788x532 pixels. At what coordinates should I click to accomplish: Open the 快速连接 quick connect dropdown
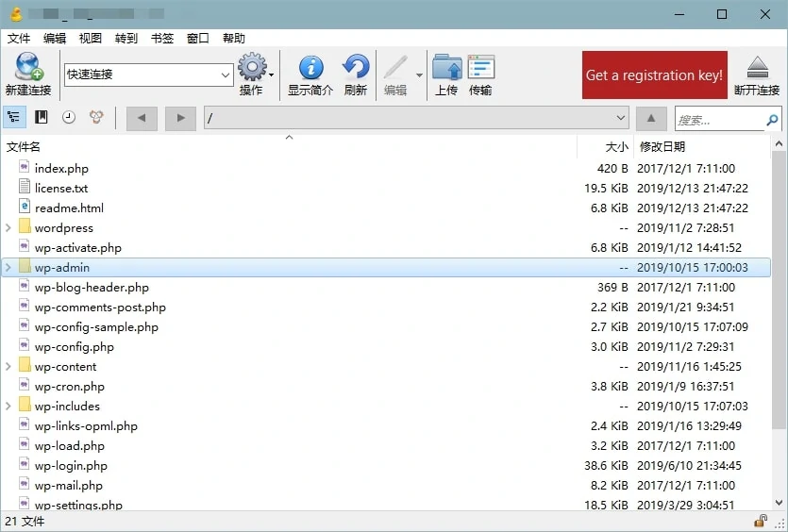[x=226, y=75]
